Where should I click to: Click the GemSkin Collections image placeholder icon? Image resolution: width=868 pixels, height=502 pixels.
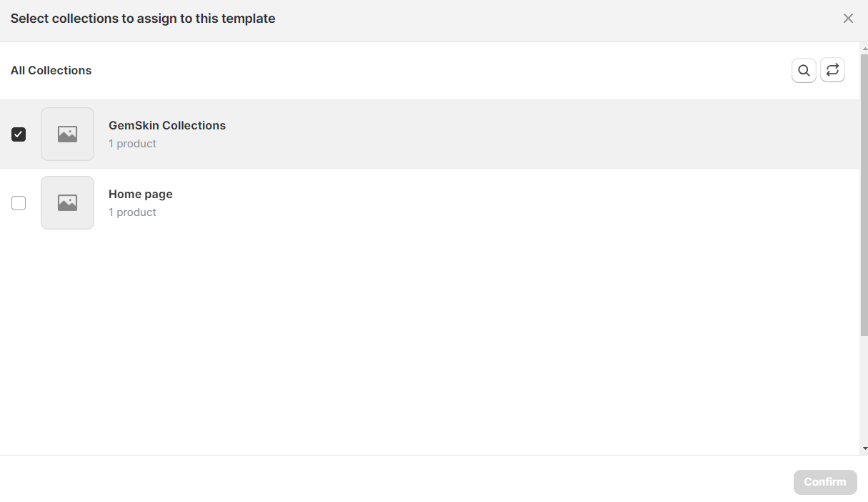coord(67,134)
